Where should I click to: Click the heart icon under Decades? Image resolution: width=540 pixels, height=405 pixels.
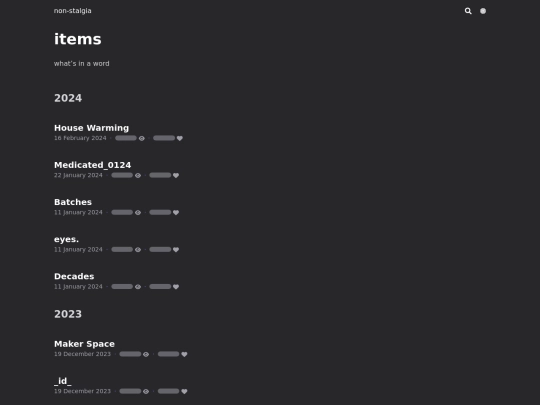pos(176,287)
